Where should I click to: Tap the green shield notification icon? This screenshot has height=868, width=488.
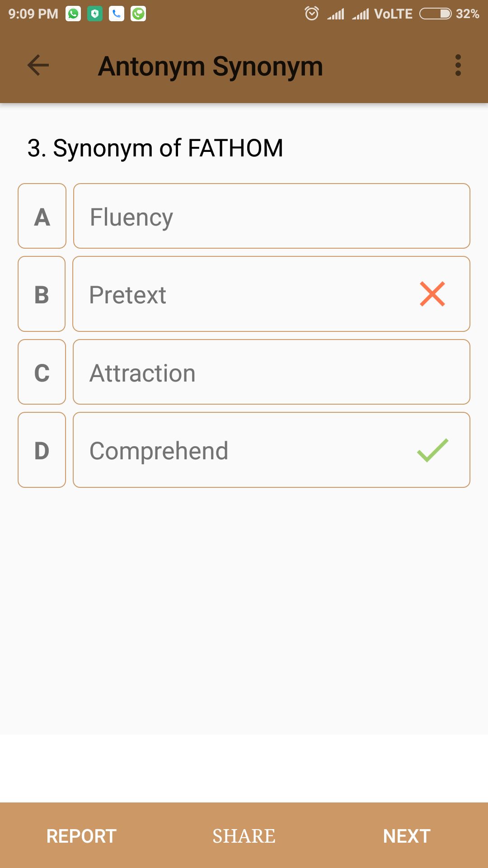95,14
